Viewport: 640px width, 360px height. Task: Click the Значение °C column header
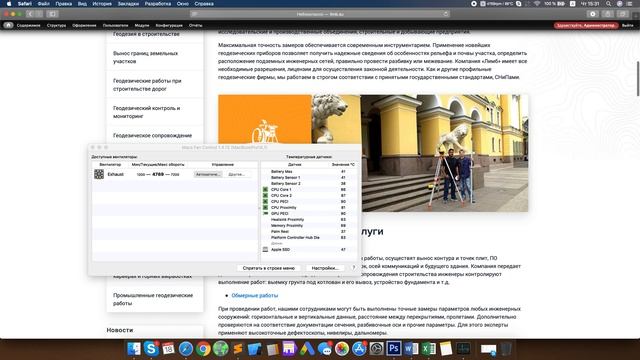343,164
